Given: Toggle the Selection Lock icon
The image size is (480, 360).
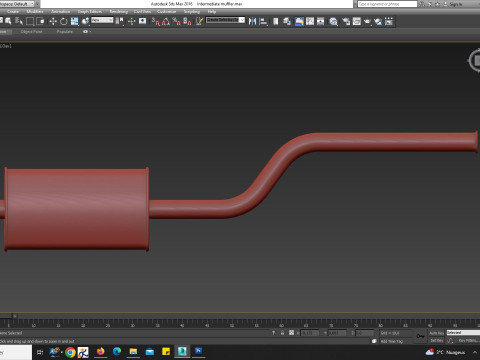Looking at the screenshot, I should tap(282, 333).
